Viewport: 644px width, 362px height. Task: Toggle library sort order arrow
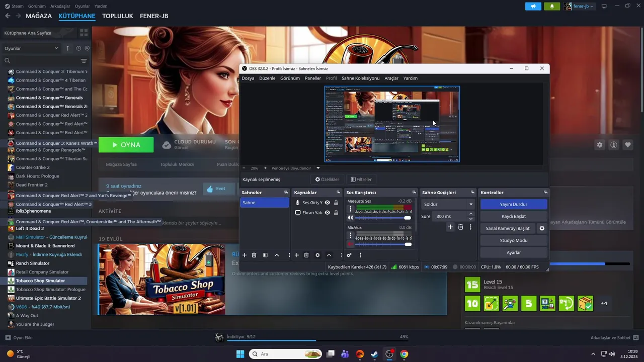(x=67, y=48)
